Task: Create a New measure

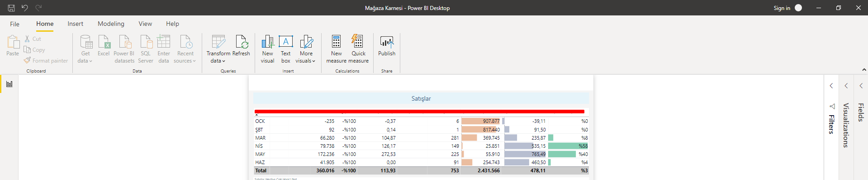Action: pyautogui.click(x=337, y=49)
